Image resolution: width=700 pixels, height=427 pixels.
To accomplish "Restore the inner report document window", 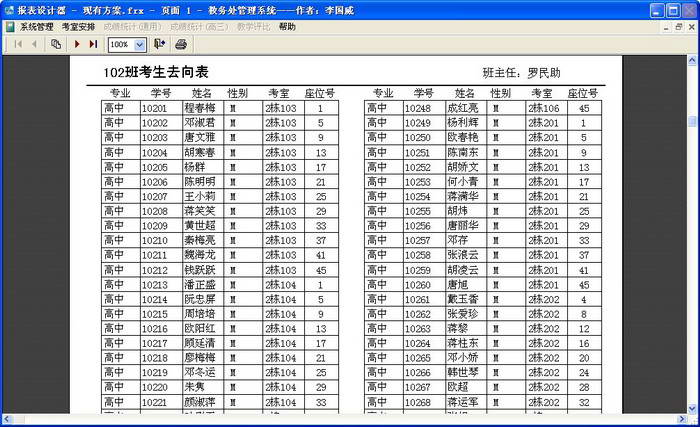I will 679,27.
